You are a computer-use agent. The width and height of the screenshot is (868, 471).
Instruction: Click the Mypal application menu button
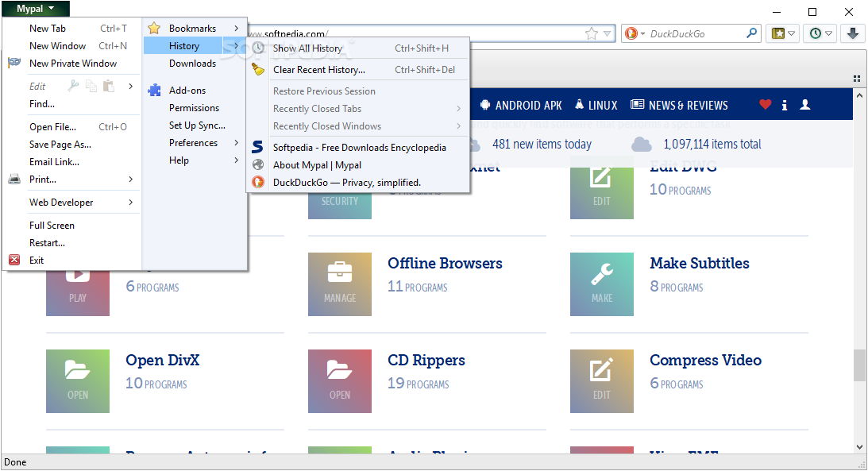tap(36, 8)
